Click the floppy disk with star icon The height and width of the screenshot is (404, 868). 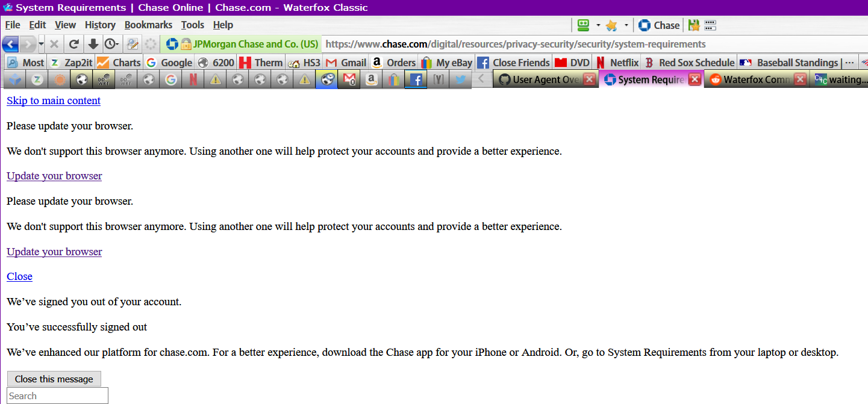694,25
